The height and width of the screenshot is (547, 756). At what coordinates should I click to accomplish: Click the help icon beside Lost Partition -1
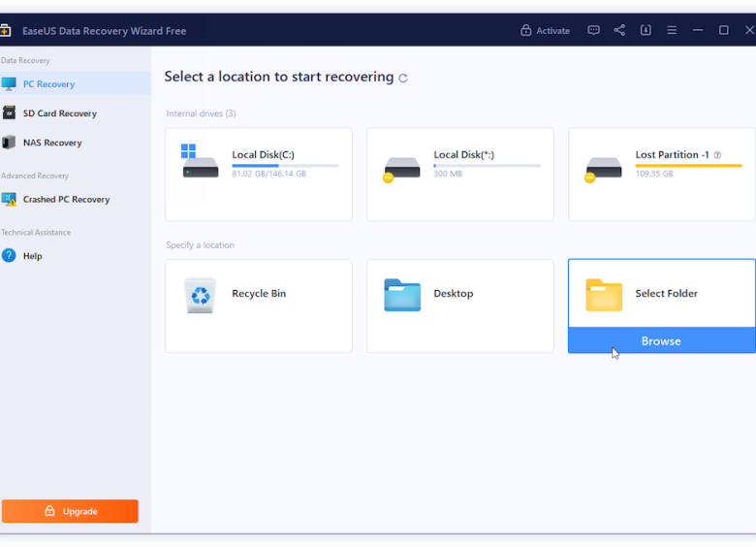click(x=718, y=155)
